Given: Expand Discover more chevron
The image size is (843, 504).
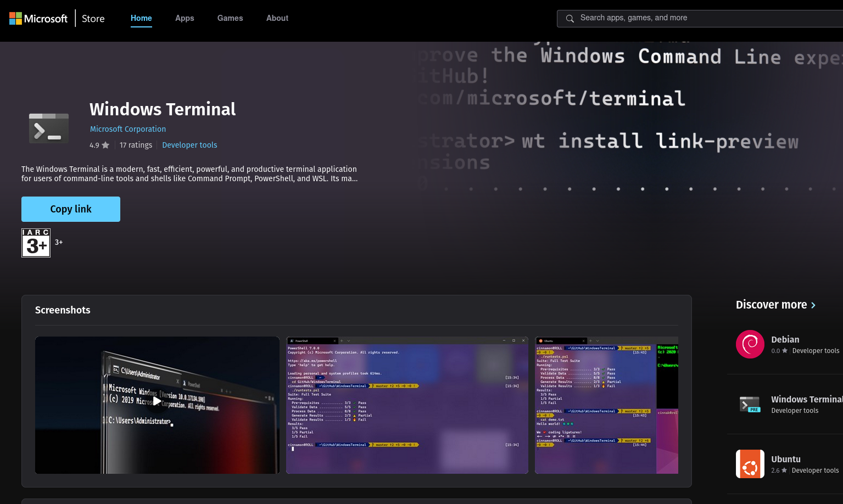Looking at the screenshot, I should coord(813,305).
